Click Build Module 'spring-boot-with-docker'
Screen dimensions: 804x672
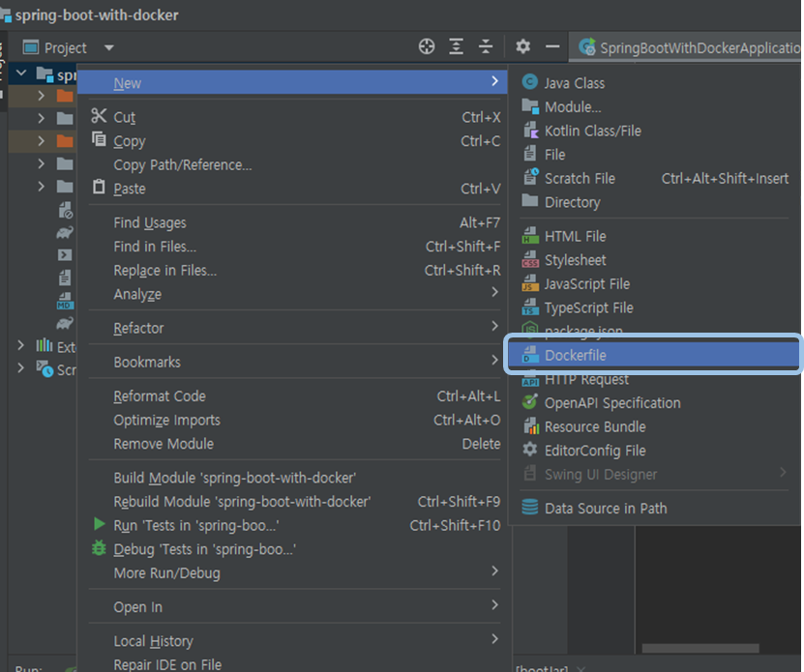pyautogui.click(x=294, y=478)
